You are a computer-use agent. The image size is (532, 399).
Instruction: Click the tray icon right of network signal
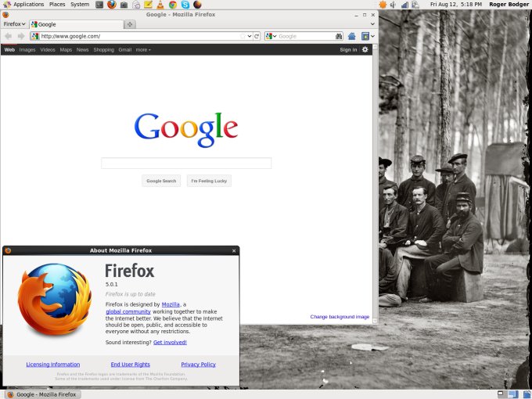pyautogui.click(x=415, y=5)
